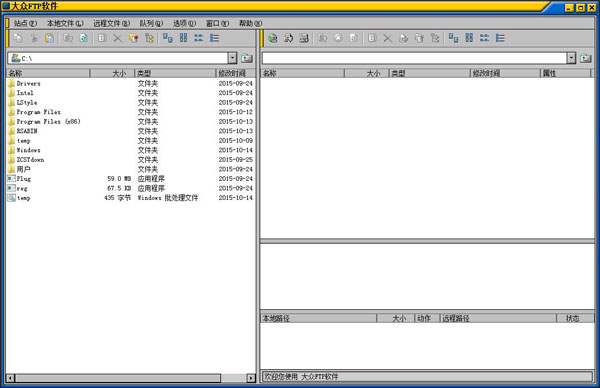The height and width of the screenshot is (388, 600).
Task: Click the local toolbar folder tree icon
Action: pos(149,38)
